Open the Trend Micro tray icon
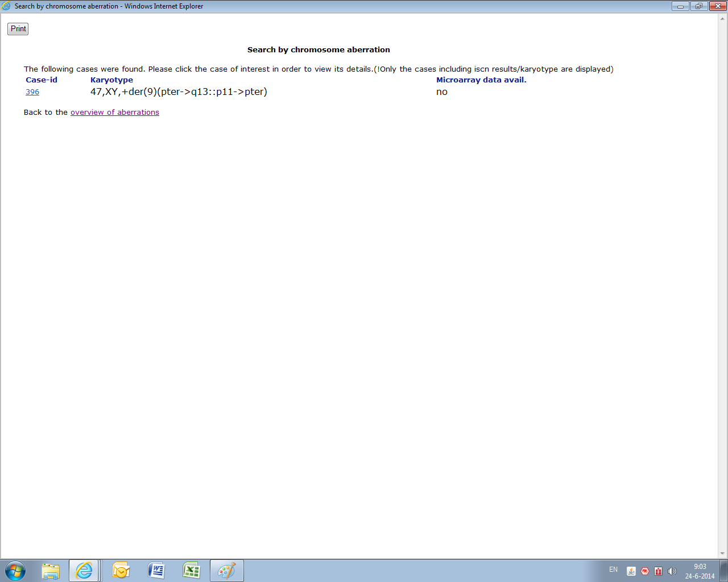This screenshot has height=582, width=728. [x=645, y=571]
